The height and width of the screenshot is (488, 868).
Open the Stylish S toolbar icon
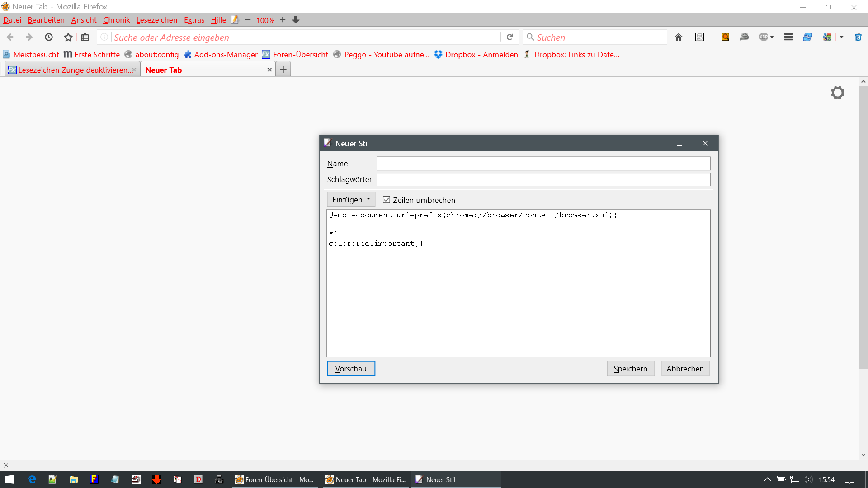click(x=699, y=38)
